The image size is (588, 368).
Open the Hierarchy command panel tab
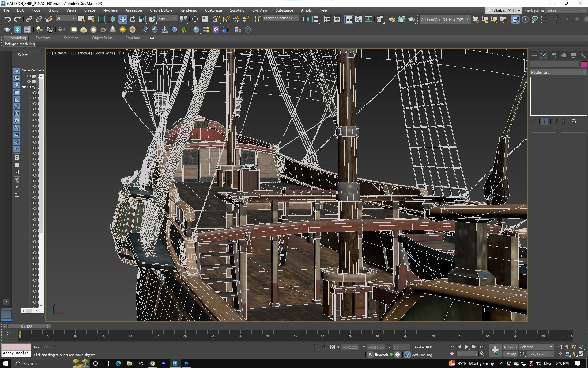point(554,56)
